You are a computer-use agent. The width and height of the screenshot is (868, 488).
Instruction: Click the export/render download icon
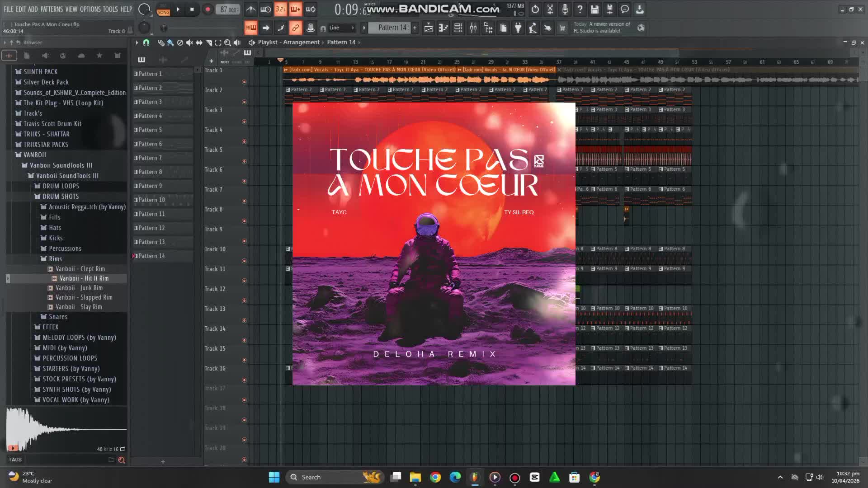[639, 9]
